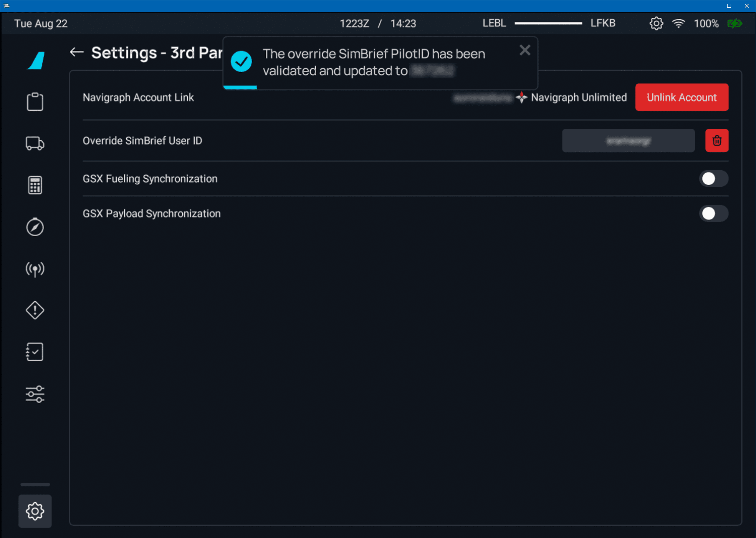Dismiss the SimBrief PilotID notification
This screenshot has height=538, width=756.
(x=524, y=50)
